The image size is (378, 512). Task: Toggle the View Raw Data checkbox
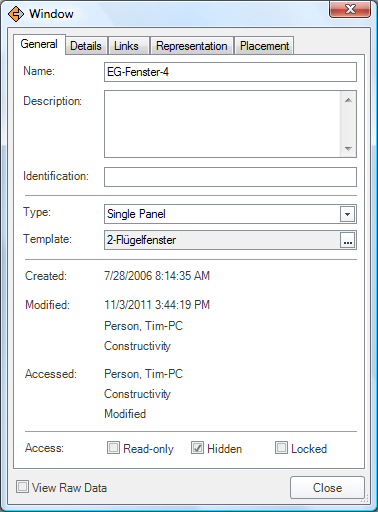pos(22,487)
